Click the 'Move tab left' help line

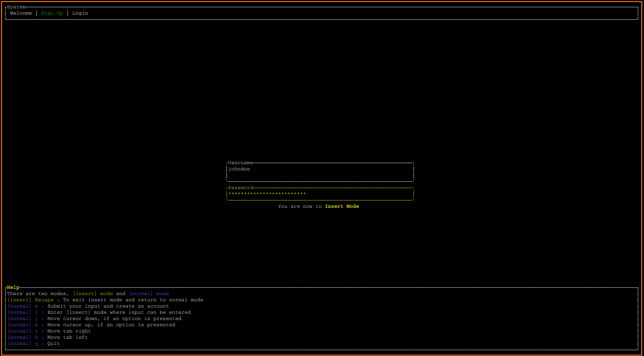point(48,337)
